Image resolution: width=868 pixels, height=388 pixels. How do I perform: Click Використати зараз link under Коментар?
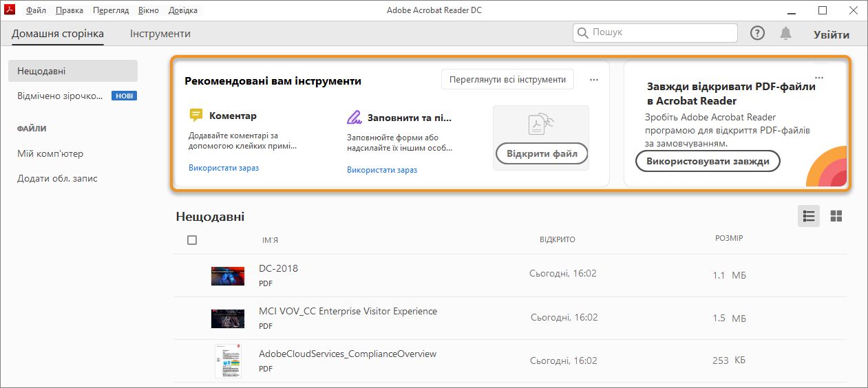coord(224,168)
